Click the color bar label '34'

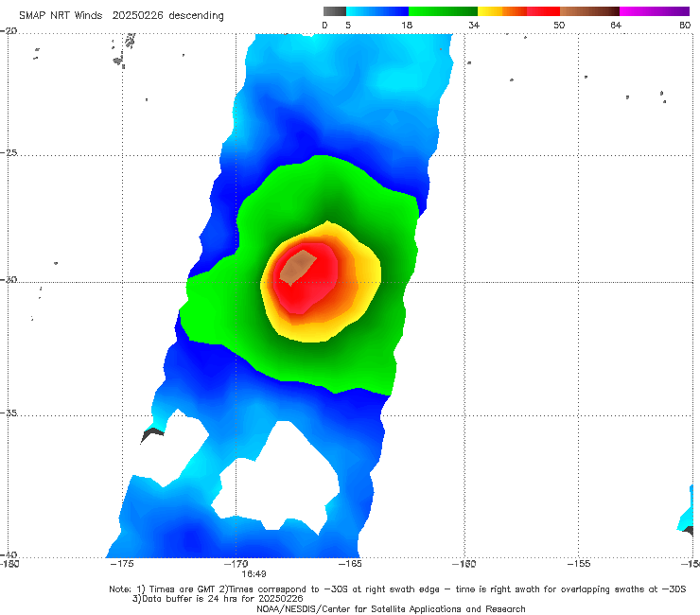click(474, 25)
